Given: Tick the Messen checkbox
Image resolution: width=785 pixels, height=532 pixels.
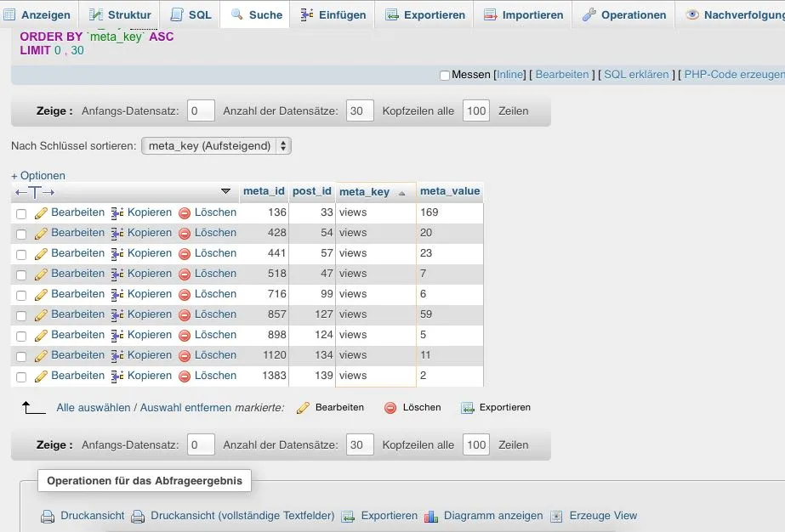Looking at the screenshot, I should point(445,76).
